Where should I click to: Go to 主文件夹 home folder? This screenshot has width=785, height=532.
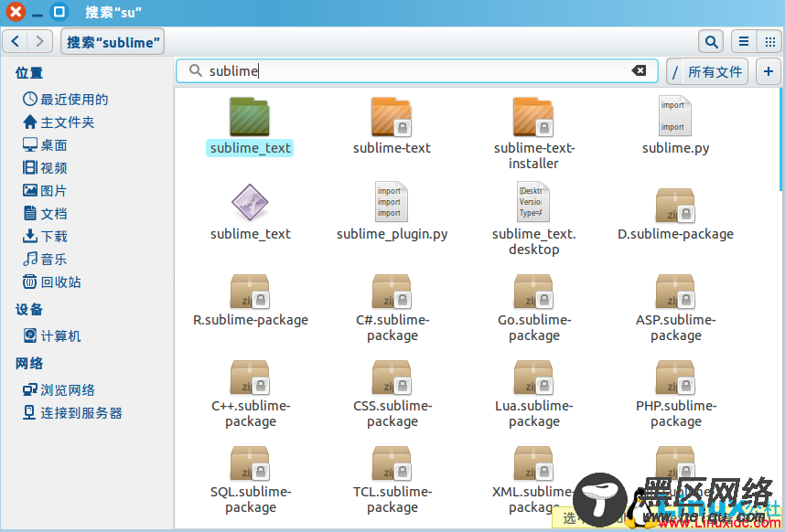tap(59, 122)
